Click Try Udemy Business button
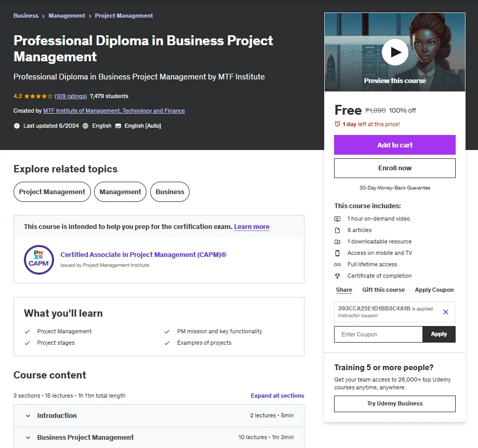The image size is (478, 448). [x=395, y=403]
